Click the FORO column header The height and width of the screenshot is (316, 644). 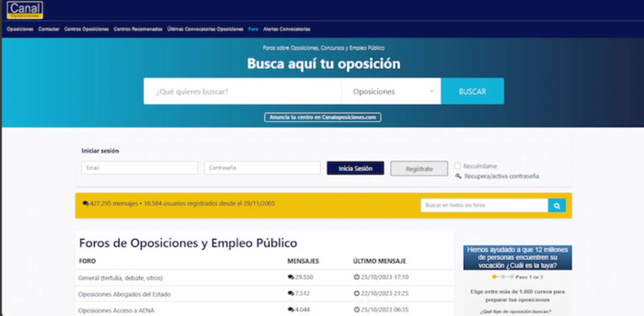click(x=87, y=261)
